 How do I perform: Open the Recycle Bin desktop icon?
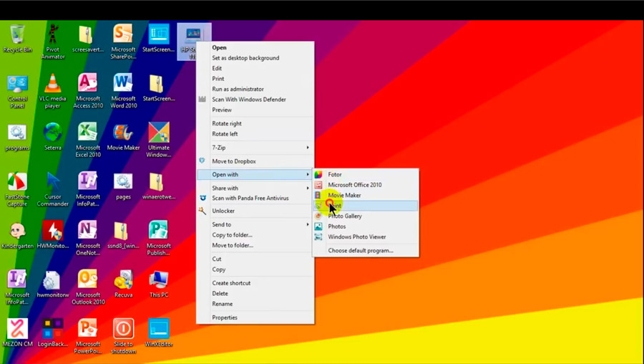tap(17, 38)
